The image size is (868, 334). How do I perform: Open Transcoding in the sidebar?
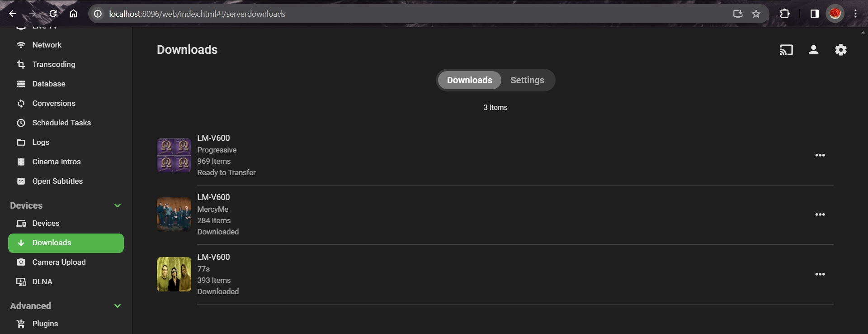tap(53, 64)
